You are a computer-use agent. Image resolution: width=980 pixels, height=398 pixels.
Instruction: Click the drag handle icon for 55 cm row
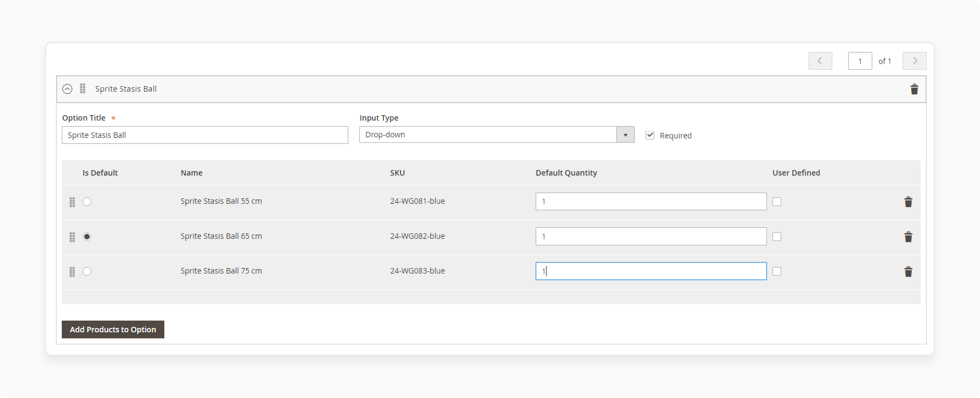point(72,201)
